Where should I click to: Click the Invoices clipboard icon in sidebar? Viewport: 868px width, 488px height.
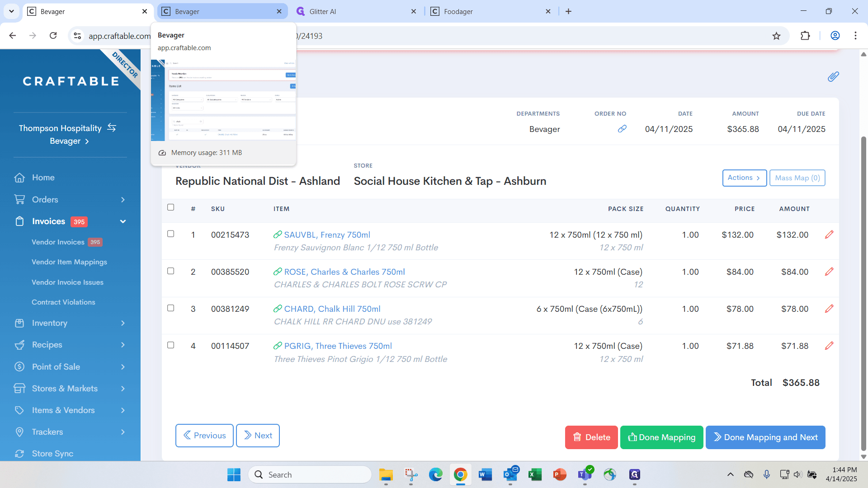pos(19,221)
